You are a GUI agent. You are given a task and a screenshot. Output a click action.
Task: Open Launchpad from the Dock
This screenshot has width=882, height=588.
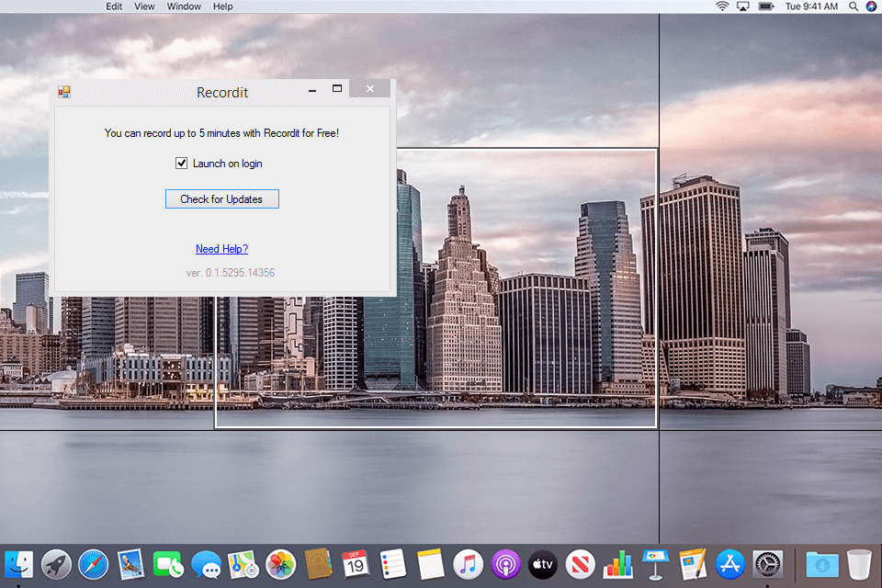(x=55, y=564)
